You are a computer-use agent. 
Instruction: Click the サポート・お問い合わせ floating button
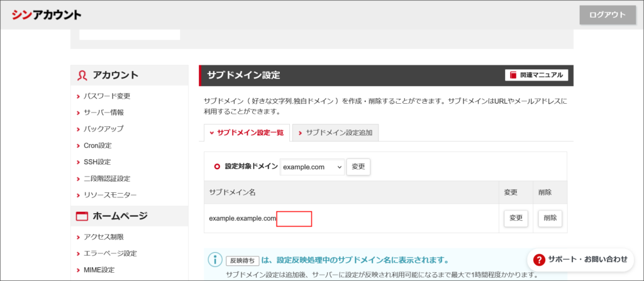(x=580, y=259)
